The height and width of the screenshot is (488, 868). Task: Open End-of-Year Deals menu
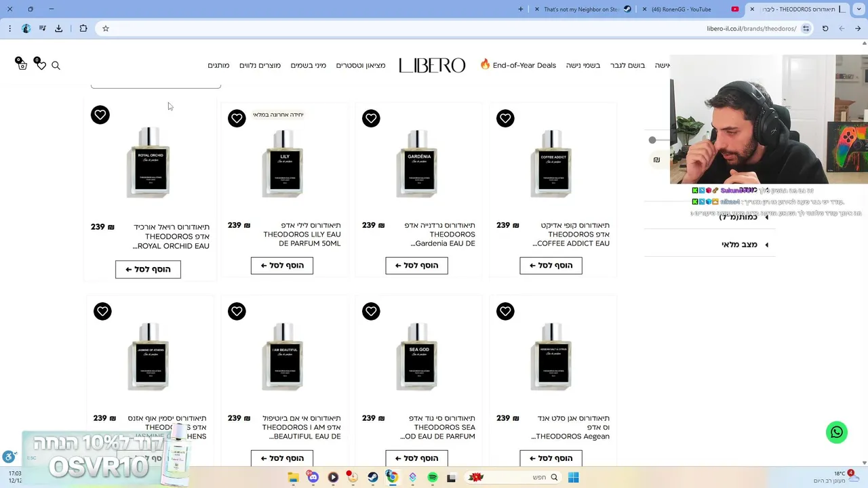[x=518, y=65]
